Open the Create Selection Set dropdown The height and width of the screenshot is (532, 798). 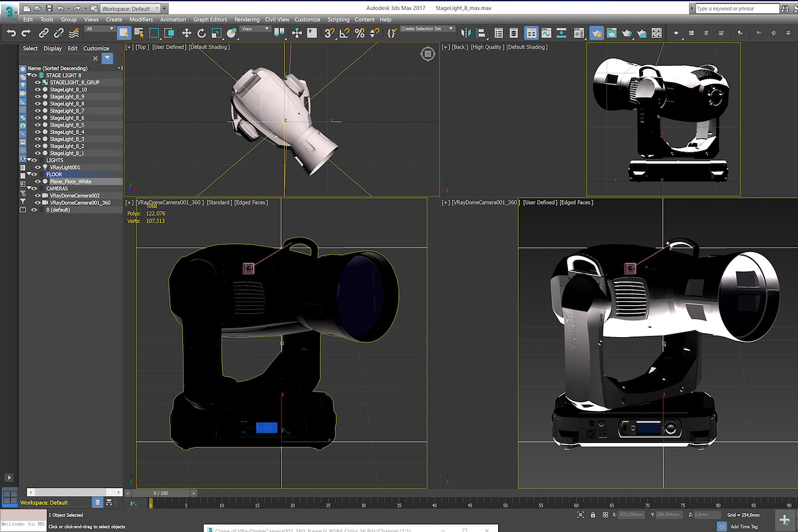coord(427,29)
